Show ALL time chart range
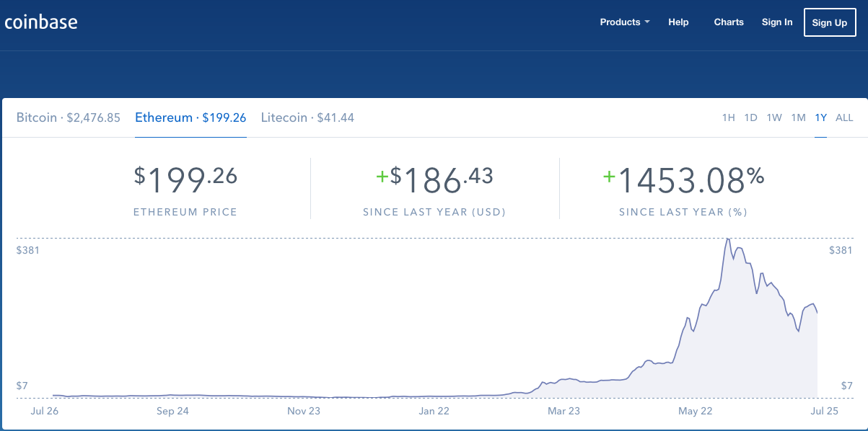Screen dimensions: 868x431 [x=844, y=117]
